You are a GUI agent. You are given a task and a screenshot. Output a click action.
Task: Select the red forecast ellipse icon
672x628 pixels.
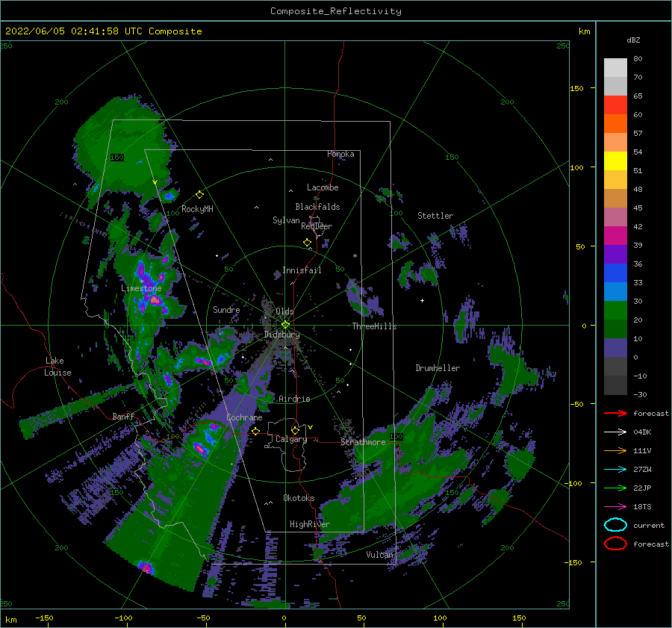click(x=615, y=544)
